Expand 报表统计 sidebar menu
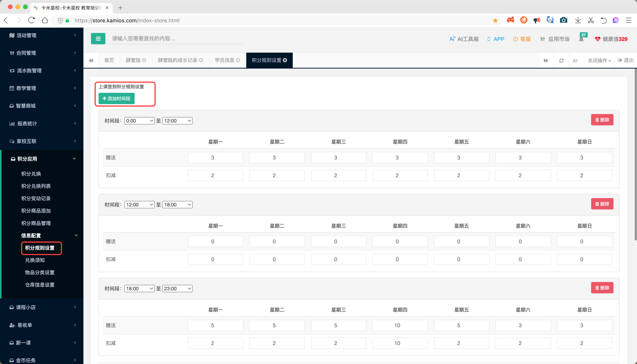Screen dimensions: 637x364 (x=42, y=124)
